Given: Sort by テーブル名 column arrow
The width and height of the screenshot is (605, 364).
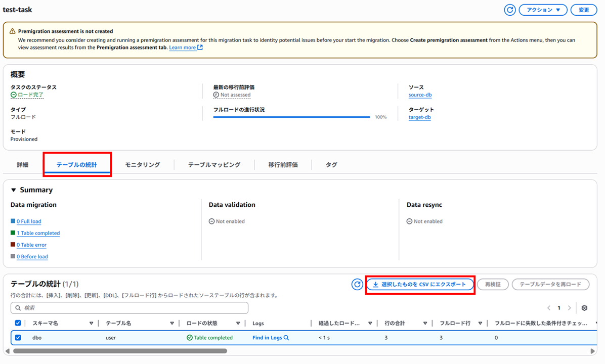Looking at the screenshot, I should 171,324.
